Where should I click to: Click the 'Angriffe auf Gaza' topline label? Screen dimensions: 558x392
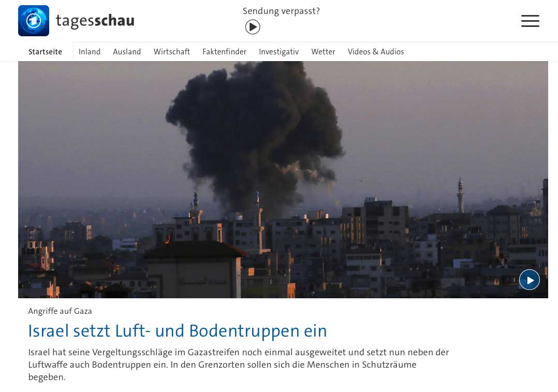click(60, 311)
